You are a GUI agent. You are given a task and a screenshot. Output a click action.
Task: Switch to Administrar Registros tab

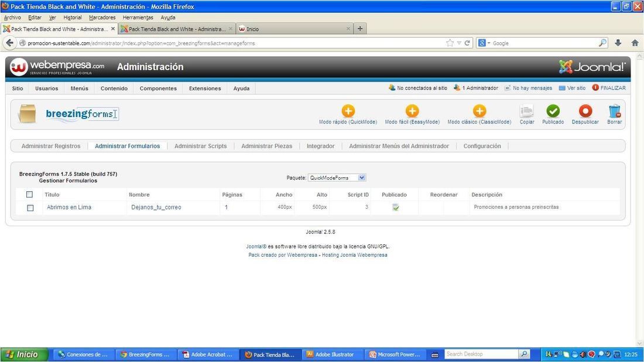click(x=51, y=146)
